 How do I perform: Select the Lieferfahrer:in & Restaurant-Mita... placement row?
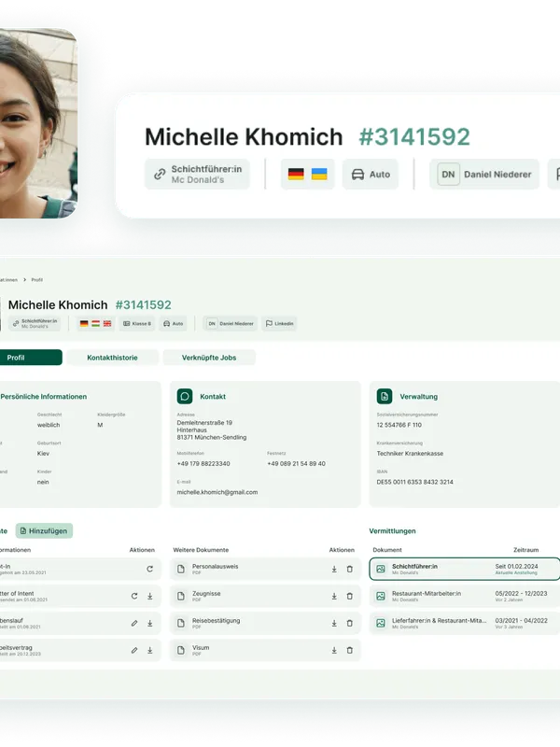pos(465,623)
